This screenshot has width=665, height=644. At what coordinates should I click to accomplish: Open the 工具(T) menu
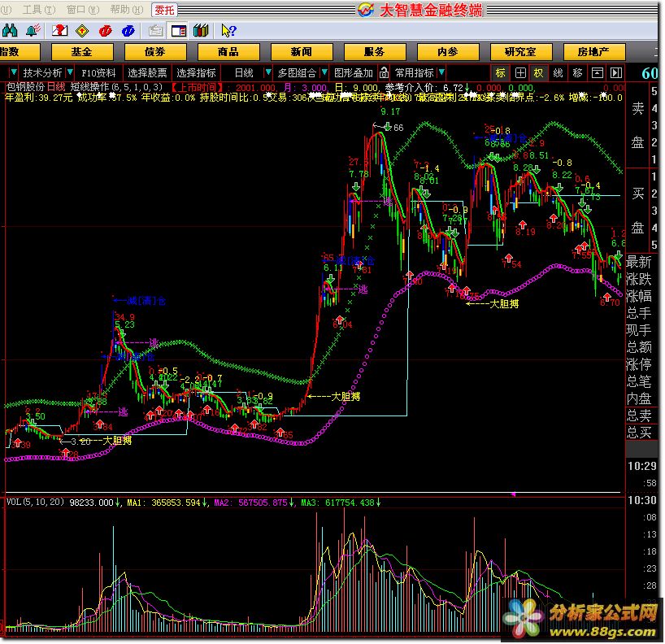tap(38, 9)
